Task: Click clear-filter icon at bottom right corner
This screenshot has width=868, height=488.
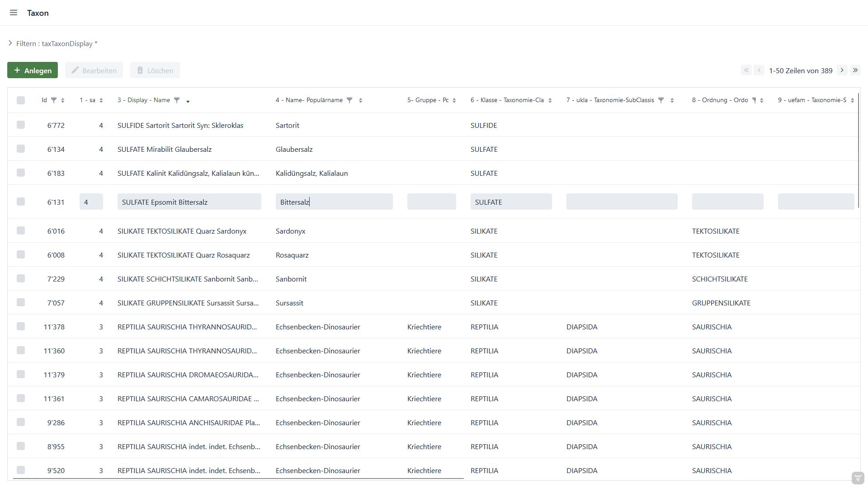Action: click(858, 478)
